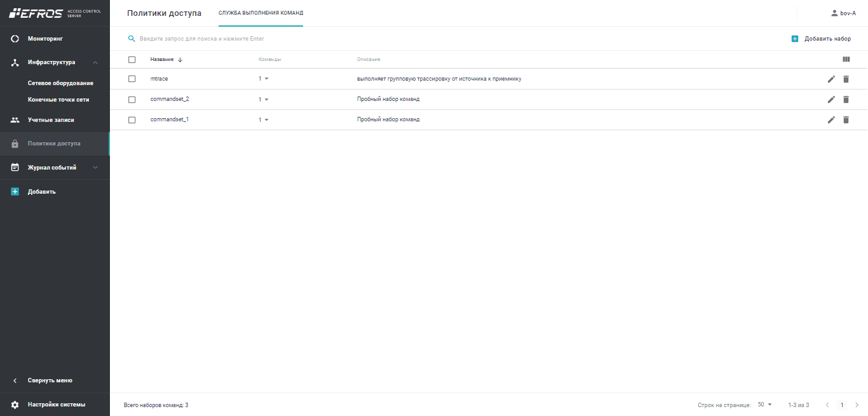Click Всего наборов команд: 3 text
This screenshot has width=868, height=416.
tap(156, 405)
